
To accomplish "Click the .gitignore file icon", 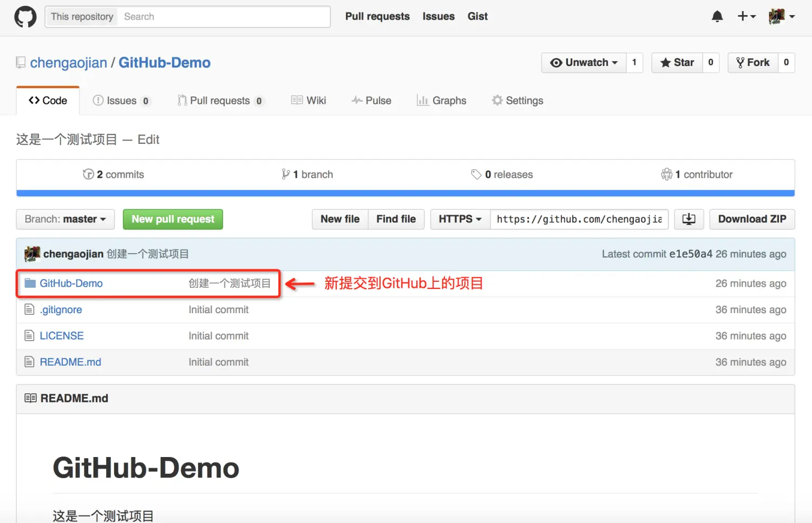I will point(30,309).
